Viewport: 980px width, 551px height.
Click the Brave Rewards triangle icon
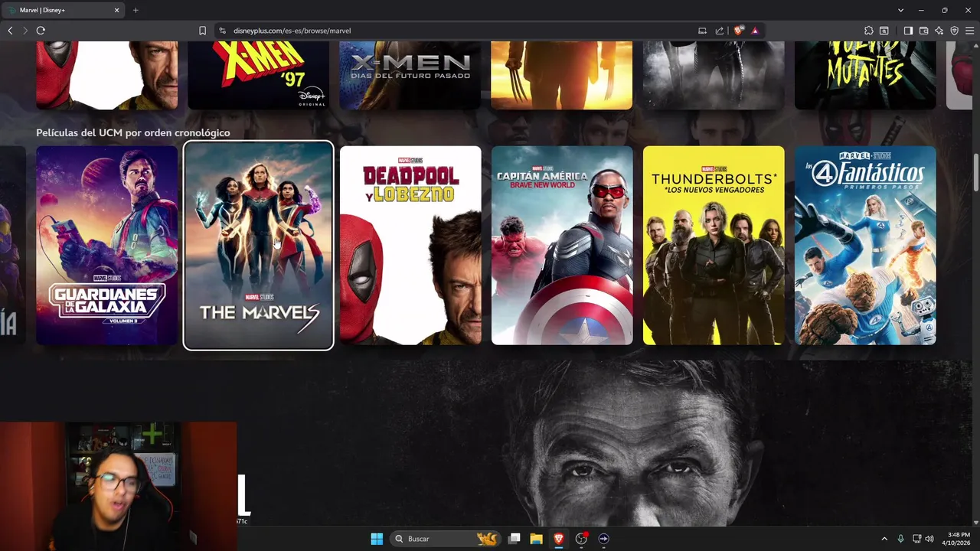coord(755,31)
